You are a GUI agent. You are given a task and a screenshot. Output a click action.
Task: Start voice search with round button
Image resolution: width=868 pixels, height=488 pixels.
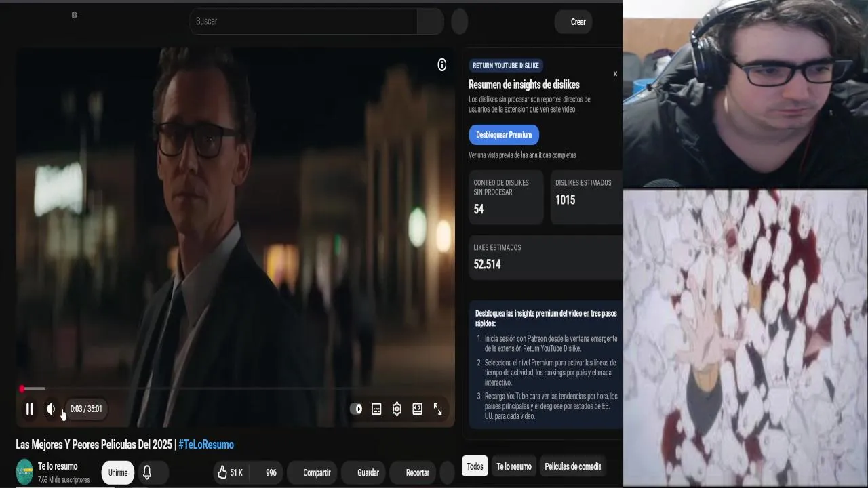pos(460,22)
